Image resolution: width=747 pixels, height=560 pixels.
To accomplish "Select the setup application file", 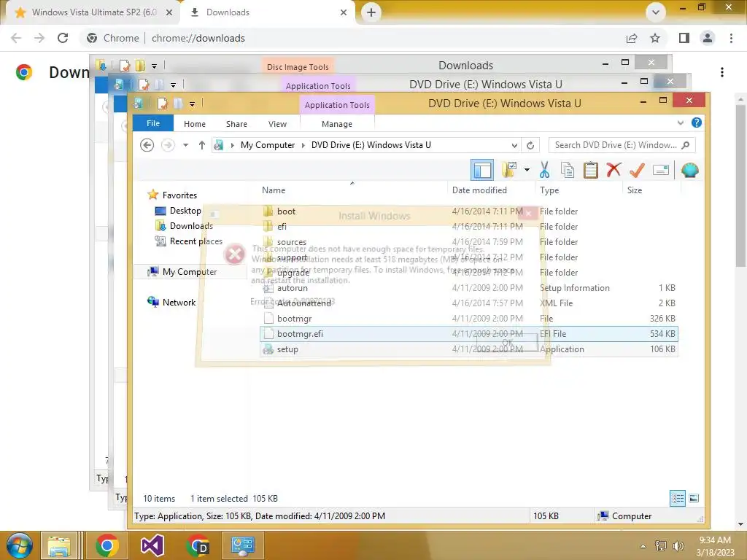I will (x=468, y=349).
